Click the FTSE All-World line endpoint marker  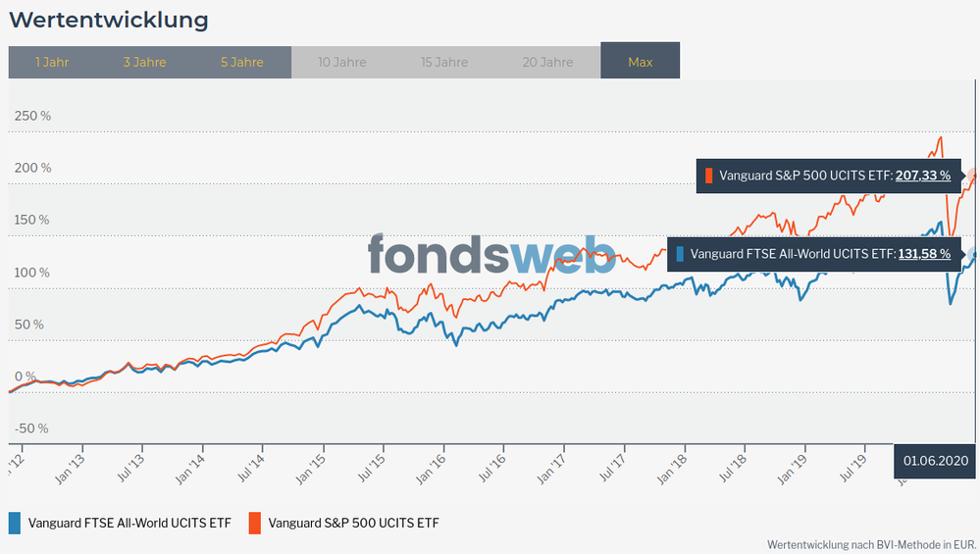(x=974, y=254)
